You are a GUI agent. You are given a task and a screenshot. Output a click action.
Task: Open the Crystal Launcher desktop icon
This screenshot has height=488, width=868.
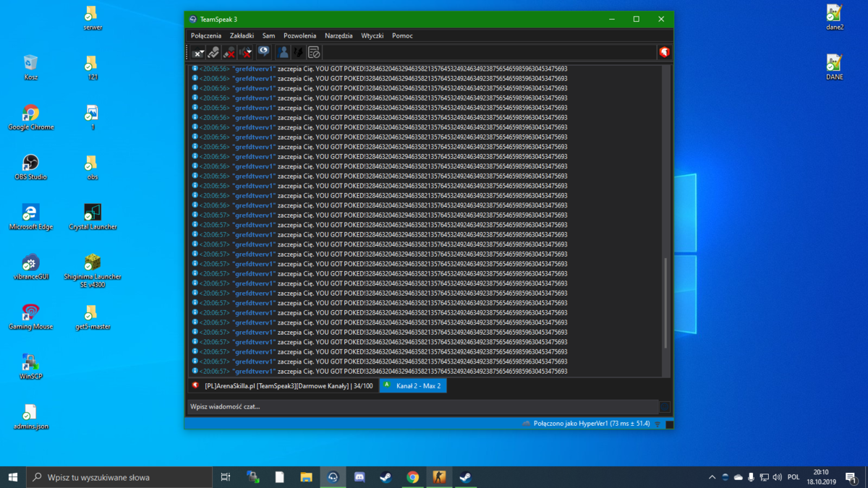coord(93,216)
